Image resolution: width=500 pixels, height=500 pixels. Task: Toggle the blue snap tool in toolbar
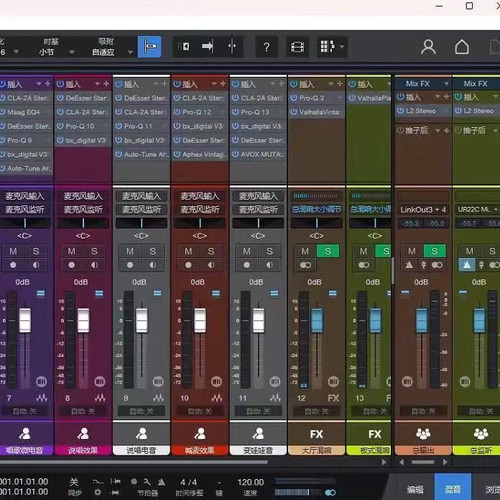(150, 47)
